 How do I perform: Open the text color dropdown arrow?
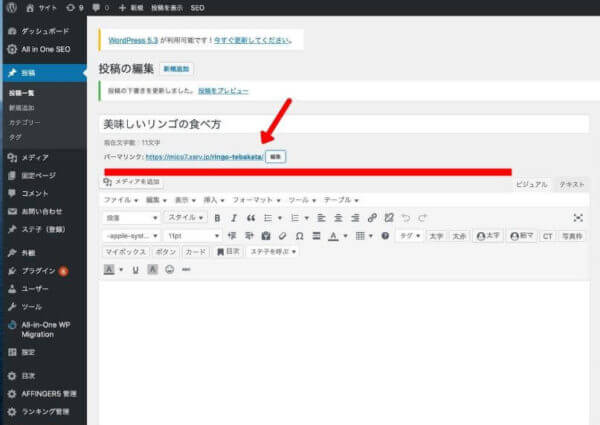pyautogui.click(x=346, y=236)
